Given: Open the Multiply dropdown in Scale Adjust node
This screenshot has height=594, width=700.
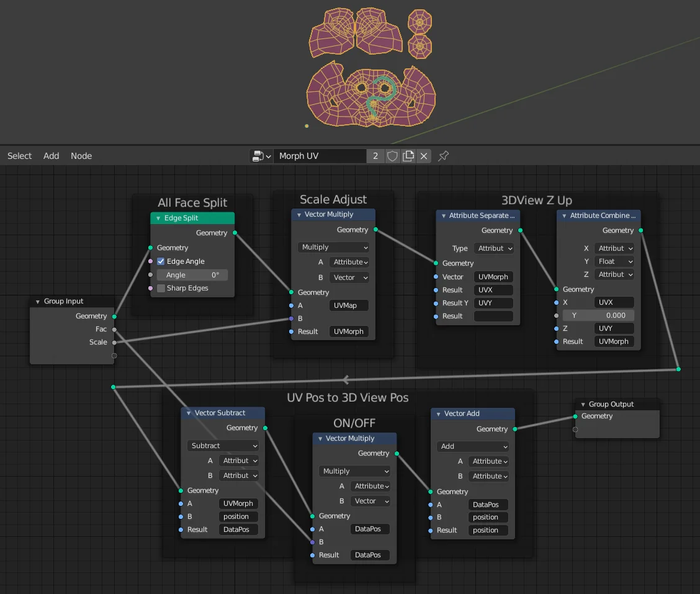Looking at the screenshot, I should point(333,247).
